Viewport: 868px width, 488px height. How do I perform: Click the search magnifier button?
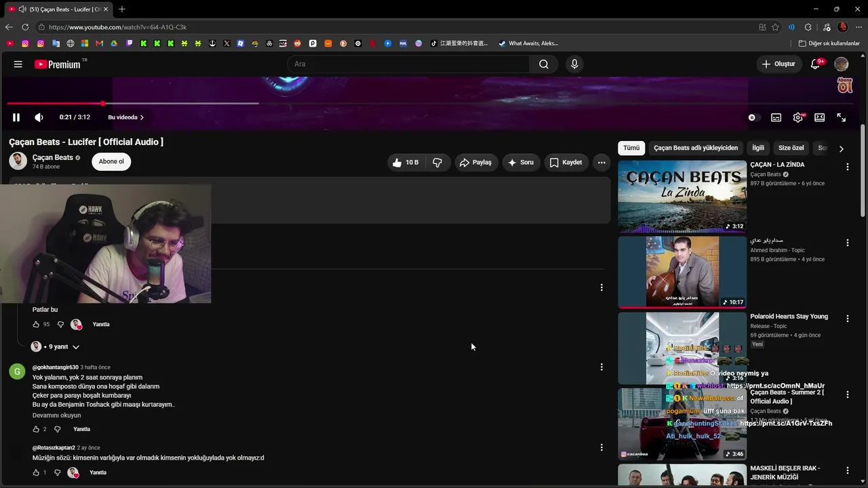(544, 64)
